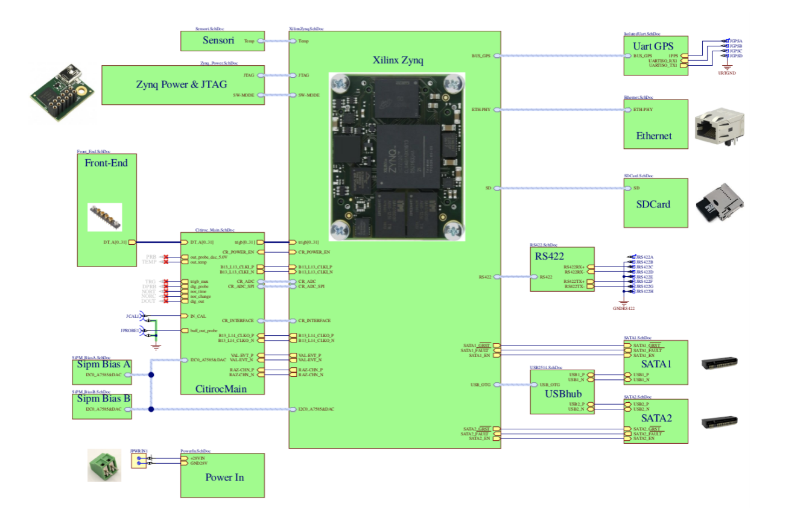Click the no-connect cross on TEMP

coord(166,262)
